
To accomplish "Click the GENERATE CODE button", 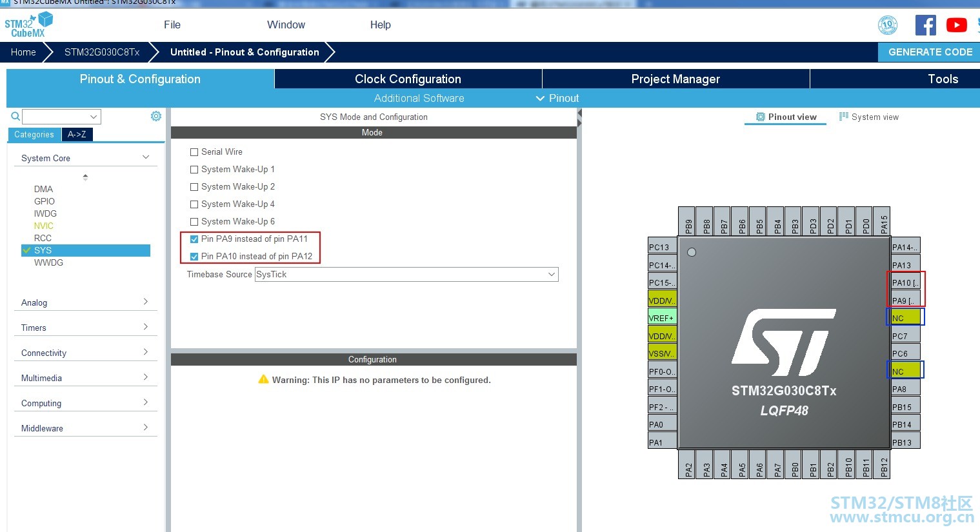I will click(930, 52).
